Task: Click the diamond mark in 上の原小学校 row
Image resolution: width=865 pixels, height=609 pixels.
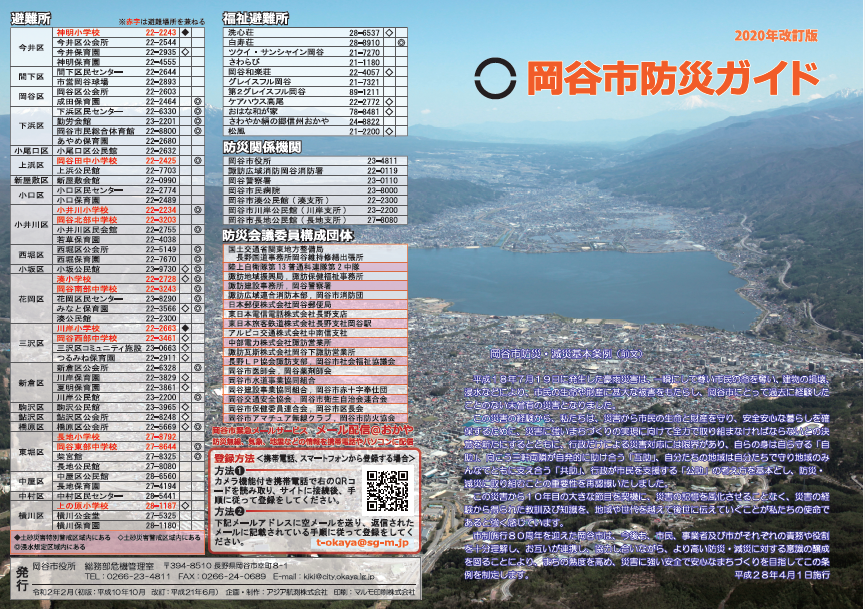Action: tap(185, 506)
